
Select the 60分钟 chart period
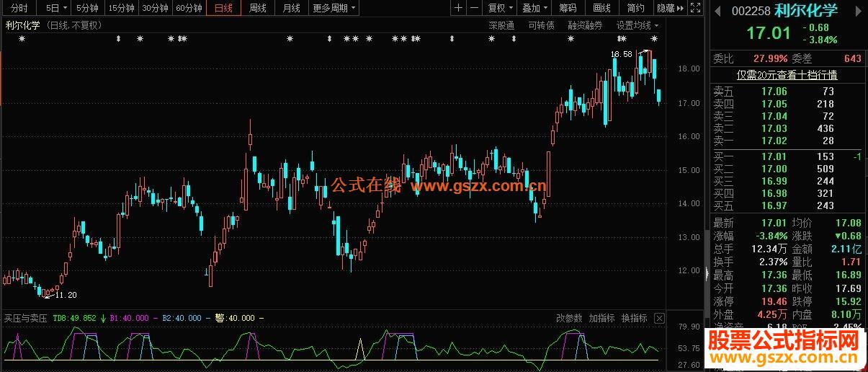[x=189, y=9]
